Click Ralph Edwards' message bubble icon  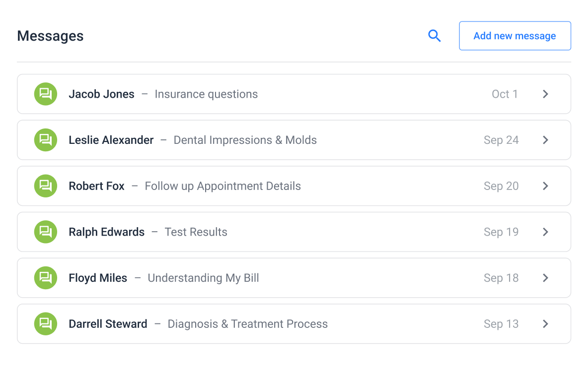[x=46, y=232]
